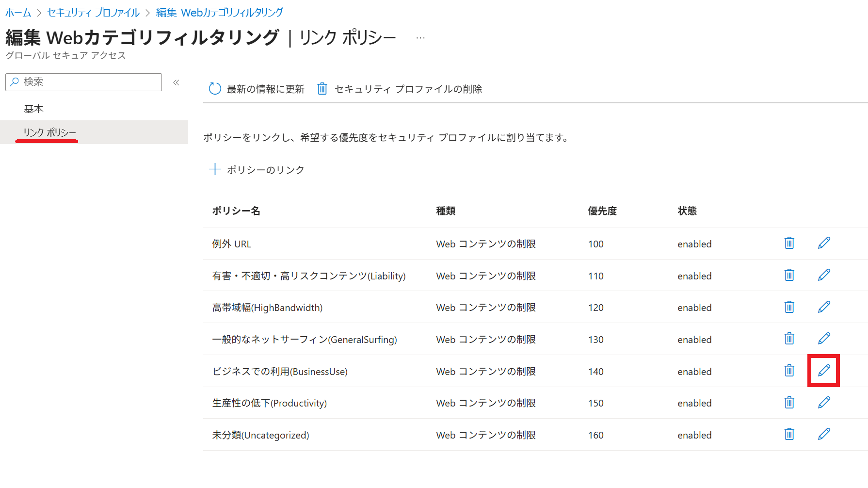This screenshot has height=488, width=868.
Task: Delete the Liability policy link
Action: pos(789,275)
